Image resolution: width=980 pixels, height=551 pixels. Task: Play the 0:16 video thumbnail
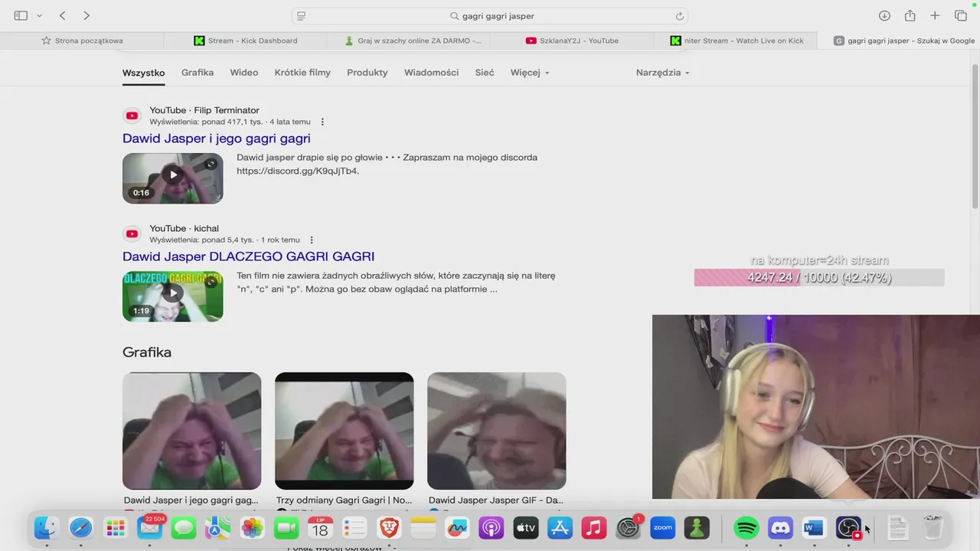[x=173, y=178]
